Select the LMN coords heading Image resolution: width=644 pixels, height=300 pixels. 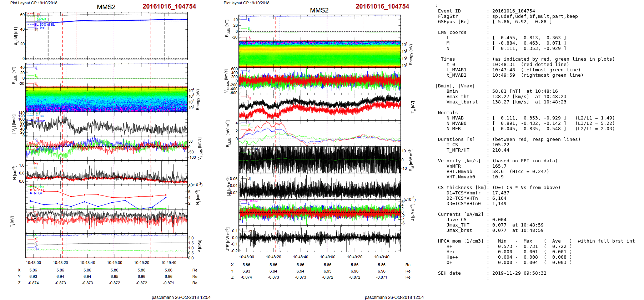[x=452, y=32]
